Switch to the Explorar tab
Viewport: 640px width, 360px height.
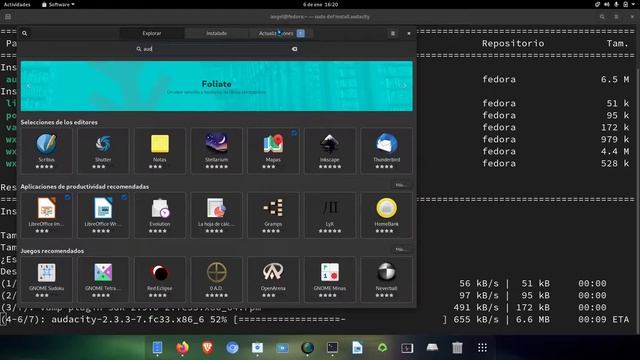coord(152,33)
